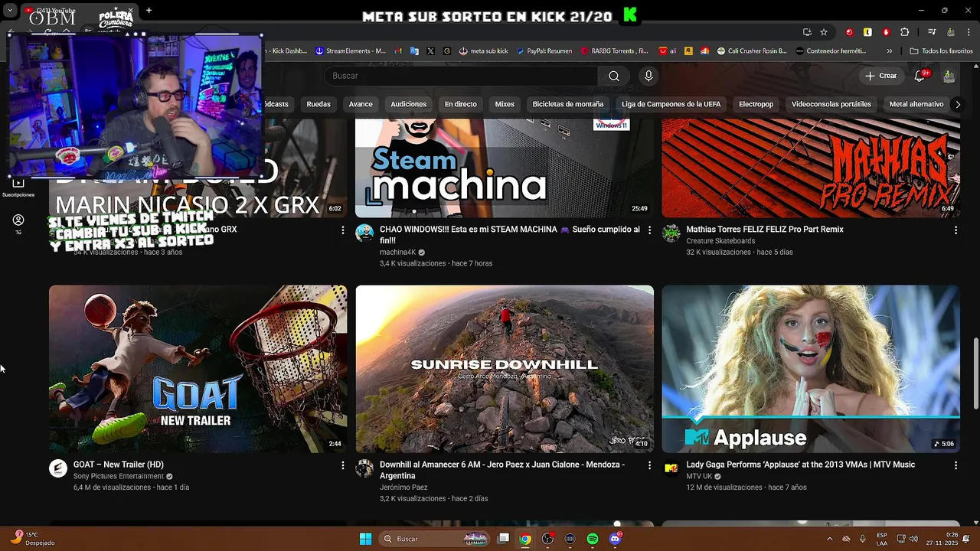
Task: Open more options for Marin Nicasio video
Action: [343, 230]
